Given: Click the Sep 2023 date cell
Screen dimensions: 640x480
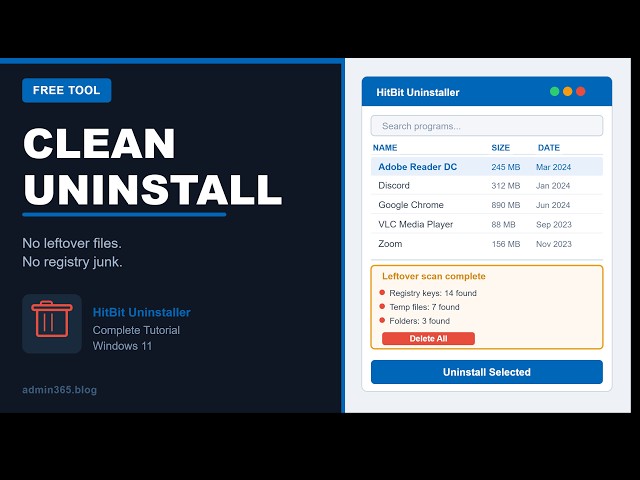Looking at the screenshot, I should (554, 225).
